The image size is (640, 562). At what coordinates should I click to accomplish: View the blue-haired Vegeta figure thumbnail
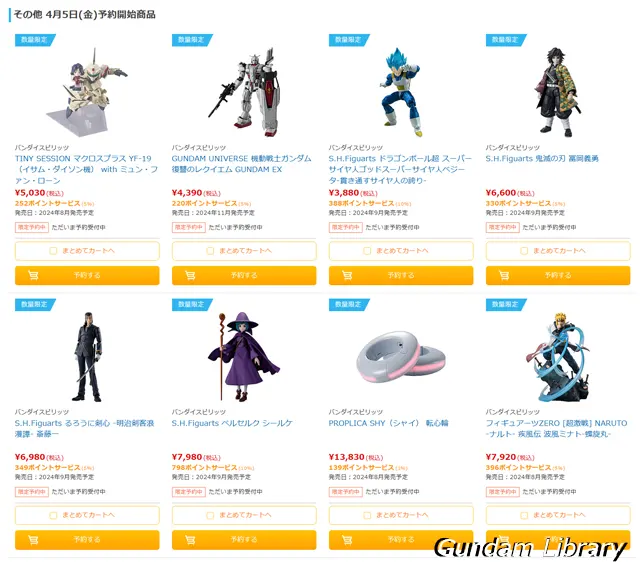pyautogui.click(x=401, y=92)
